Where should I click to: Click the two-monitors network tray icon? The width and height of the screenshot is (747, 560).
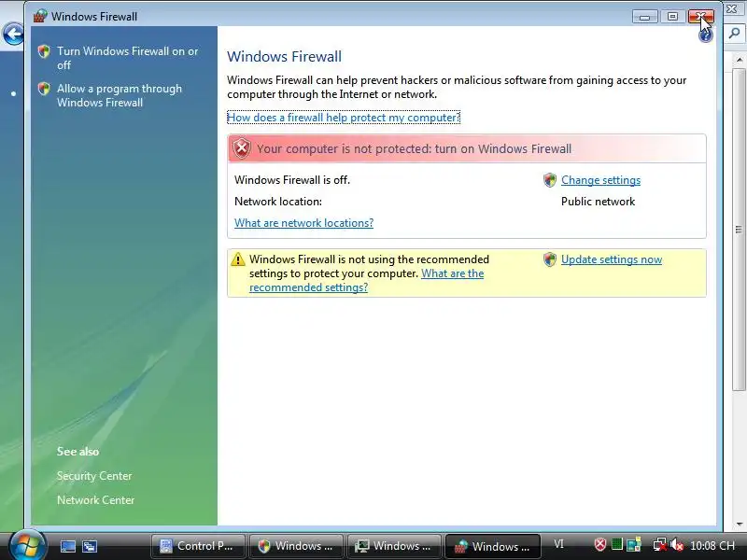(634, 545)
